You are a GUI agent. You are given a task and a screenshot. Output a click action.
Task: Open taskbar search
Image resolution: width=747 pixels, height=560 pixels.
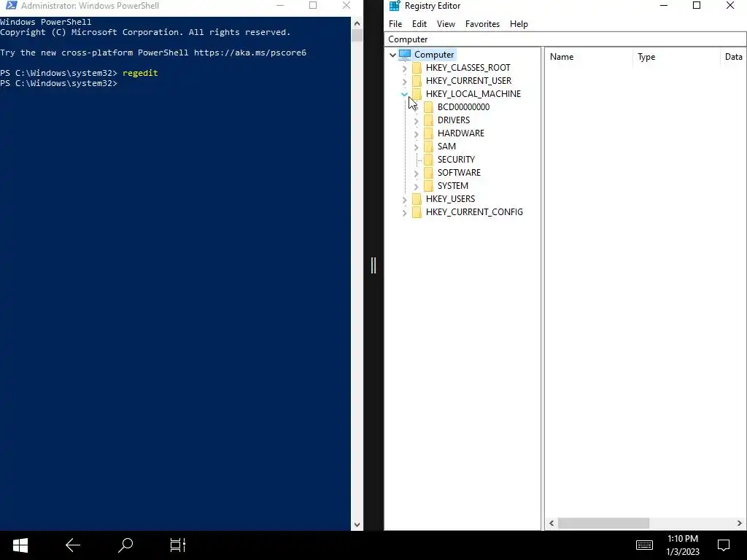pos(125,545)
